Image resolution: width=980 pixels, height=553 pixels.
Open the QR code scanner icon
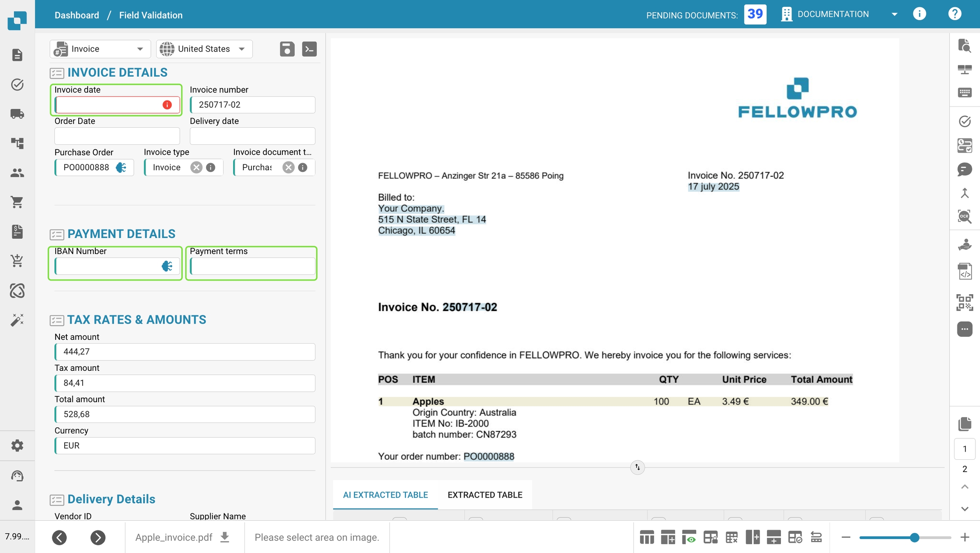[964, 302]
